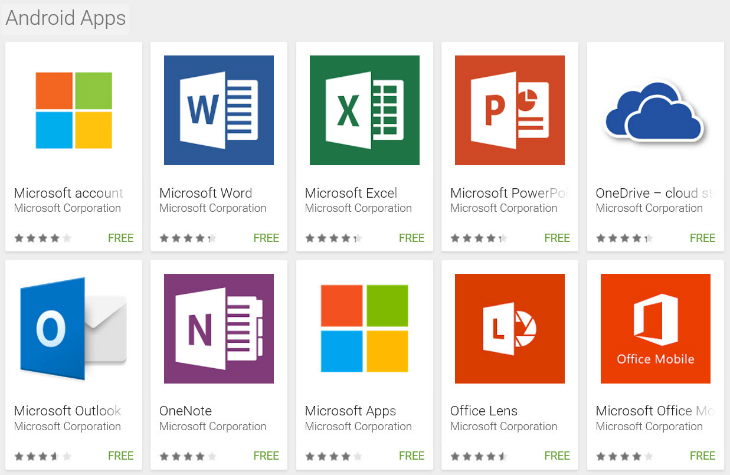Image resolution: width=730 pixels, height=475 pixels.
Task: Open the Microsoft Outlook app icon
Action: [x=74, y=328]
